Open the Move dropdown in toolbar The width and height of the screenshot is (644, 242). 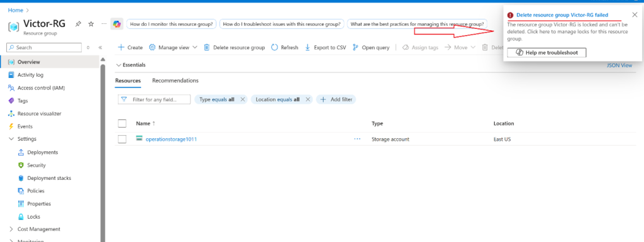(x=460, y=48)
